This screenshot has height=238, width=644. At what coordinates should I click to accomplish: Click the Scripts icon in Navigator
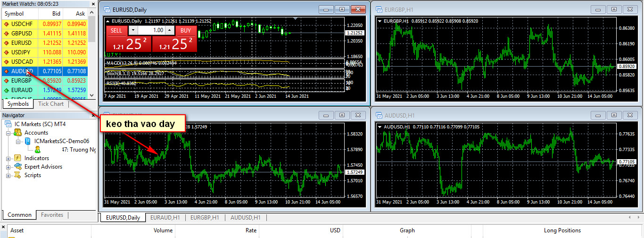tap(18, 175)
